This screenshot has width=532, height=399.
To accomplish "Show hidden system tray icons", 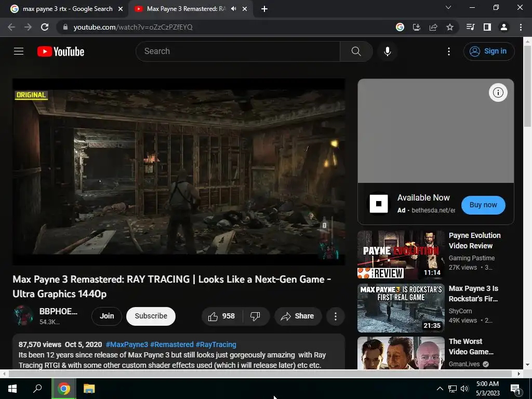I will coord(440,389).
